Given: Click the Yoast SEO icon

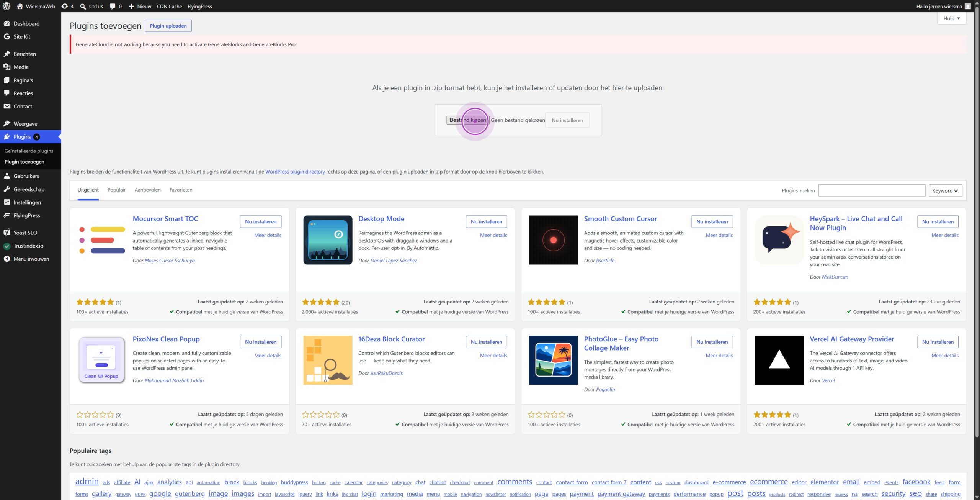Looking at the screenshot, I should tap(7, 232).
